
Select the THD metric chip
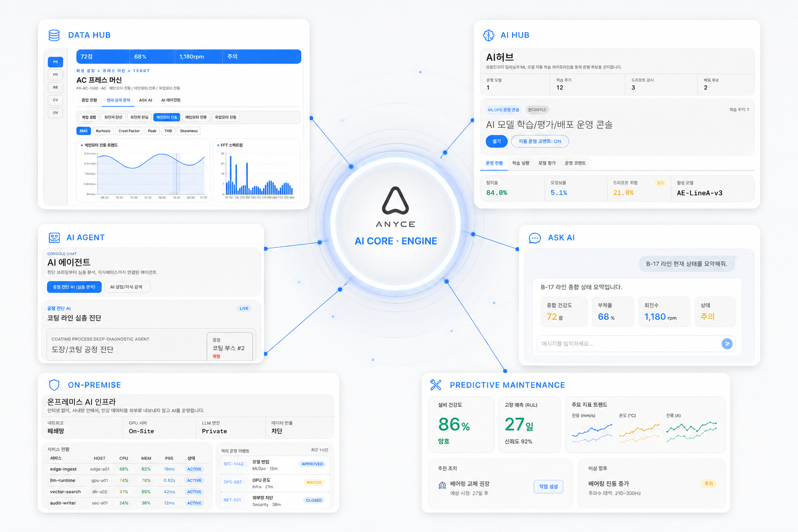tap(168, 131)
